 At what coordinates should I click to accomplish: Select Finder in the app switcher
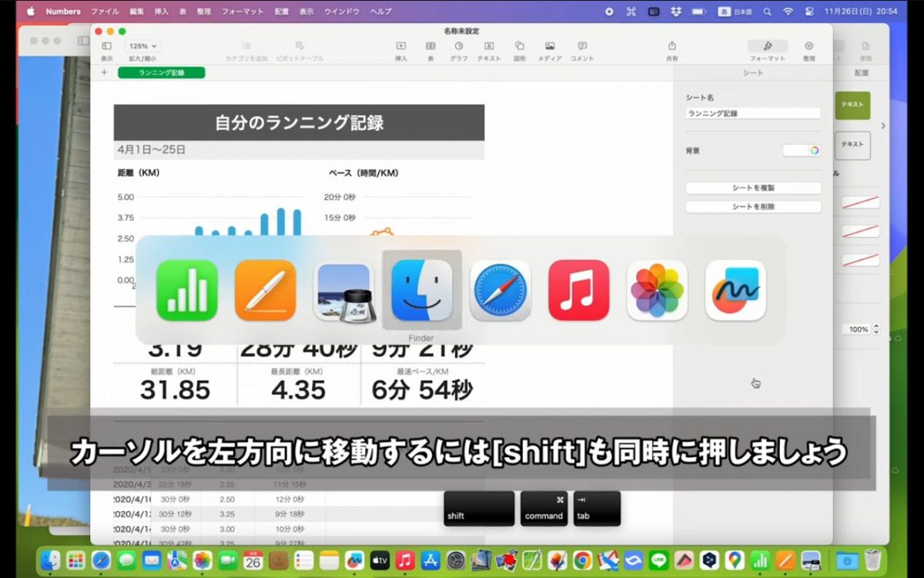[422, 290]
